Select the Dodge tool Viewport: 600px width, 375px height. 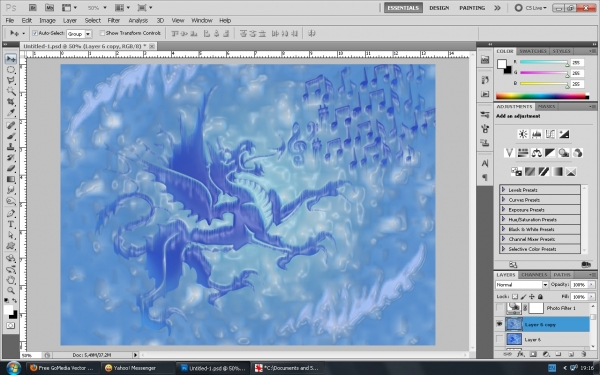(11, 201)
